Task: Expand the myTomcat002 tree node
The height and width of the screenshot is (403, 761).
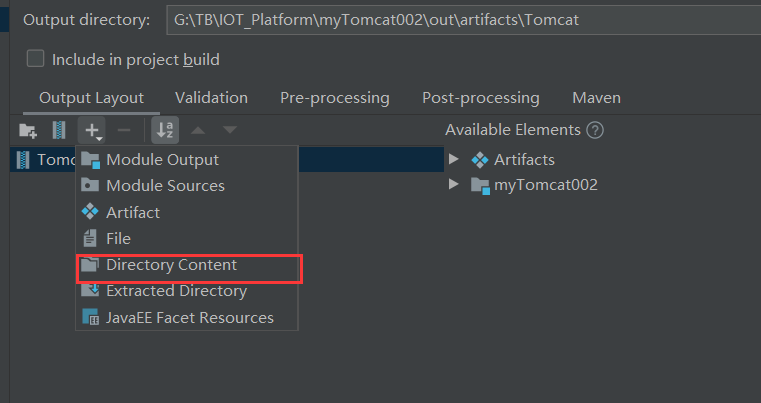Action: pos(454,185)
